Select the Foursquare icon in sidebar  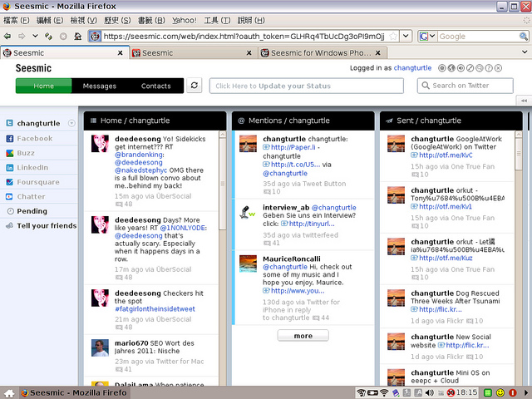coord(10,182)
